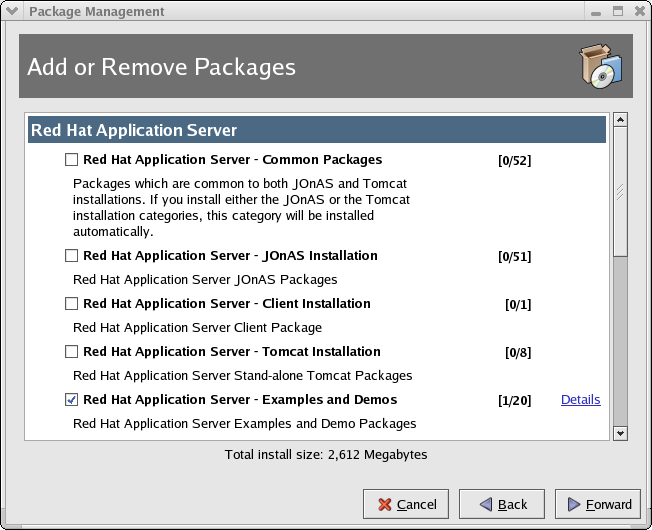Image resolution: width=652 pixels, height=530 pixels.
Task: Tick the Client Installation checkbox
Action: click(x=71, y=303)
